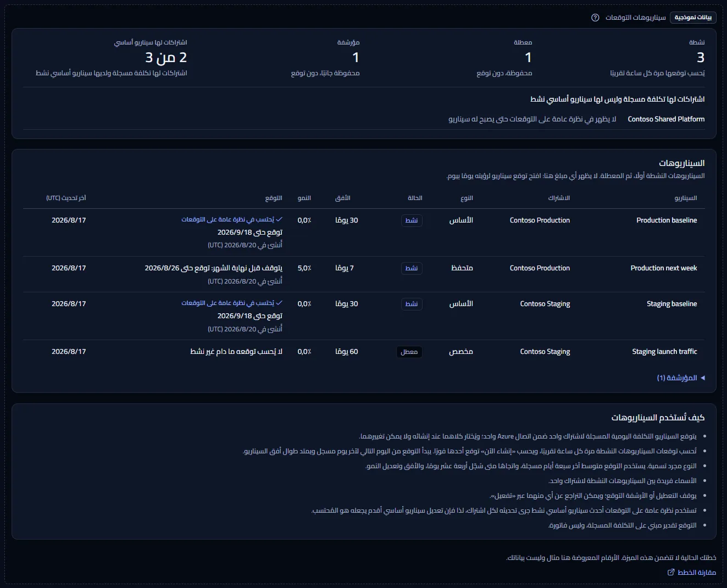The width and height of the screenshot is (727, 588).
Task: Click the "آخر تحديث (UTC)" column header
Action: (x=66, y=198)
